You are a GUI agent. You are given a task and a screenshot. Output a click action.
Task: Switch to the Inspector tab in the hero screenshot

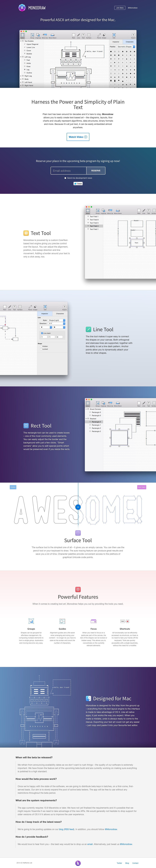click(x=116, y=42)
